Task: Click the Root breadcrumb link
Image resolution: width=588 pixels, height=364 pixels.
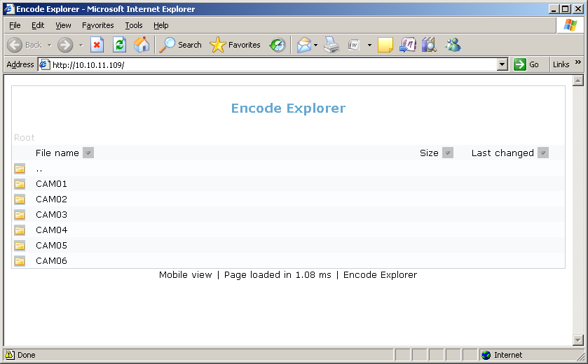Action: (25, 138)
